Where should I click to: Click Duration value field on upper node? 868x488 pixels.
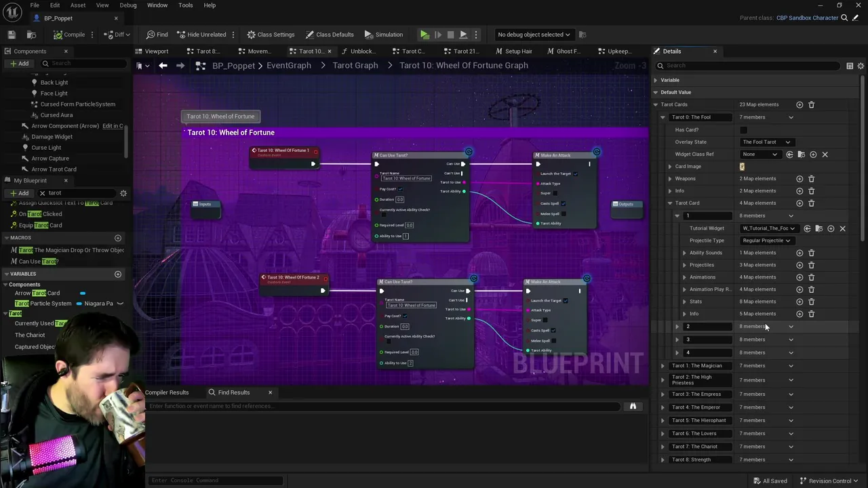(400, 199)
